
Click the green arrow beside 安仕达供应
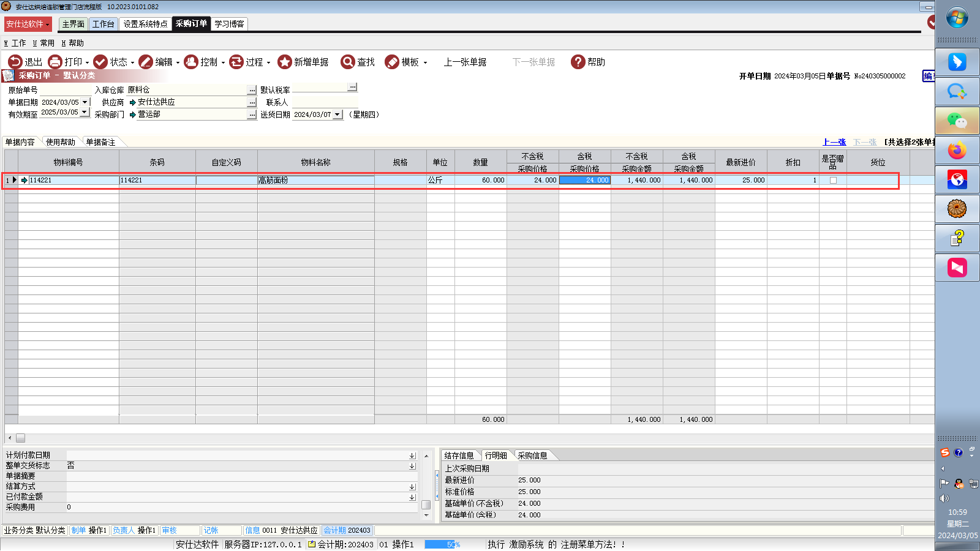pyautogui.click(x=132, y=102)
